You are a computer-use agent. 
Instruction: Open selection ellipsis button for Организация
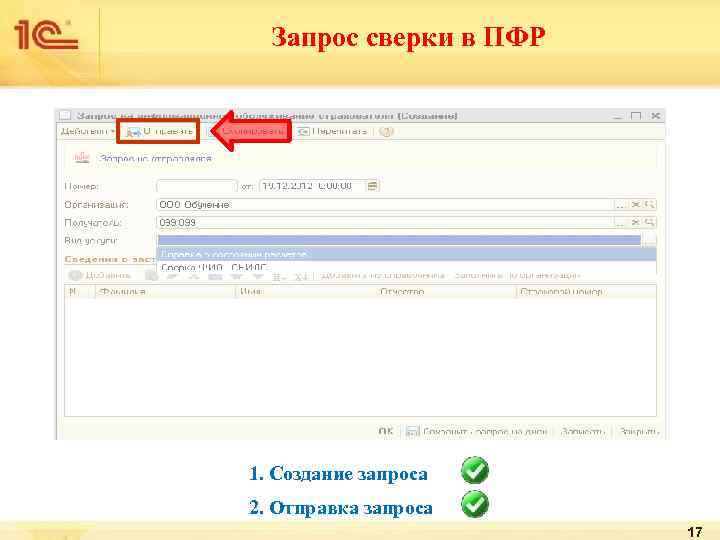pyautogui.click(x=620, y=205)
